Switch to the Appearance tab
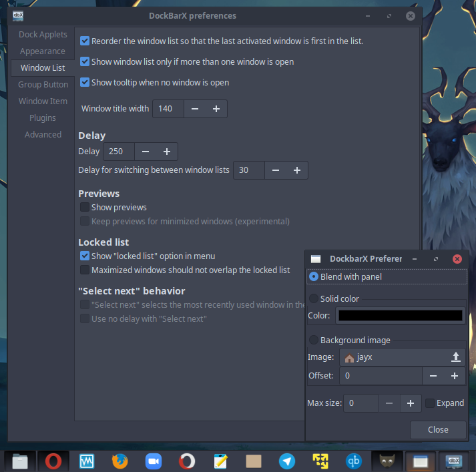The width and height of the screenshot is (476, 472). pos(43,51)
